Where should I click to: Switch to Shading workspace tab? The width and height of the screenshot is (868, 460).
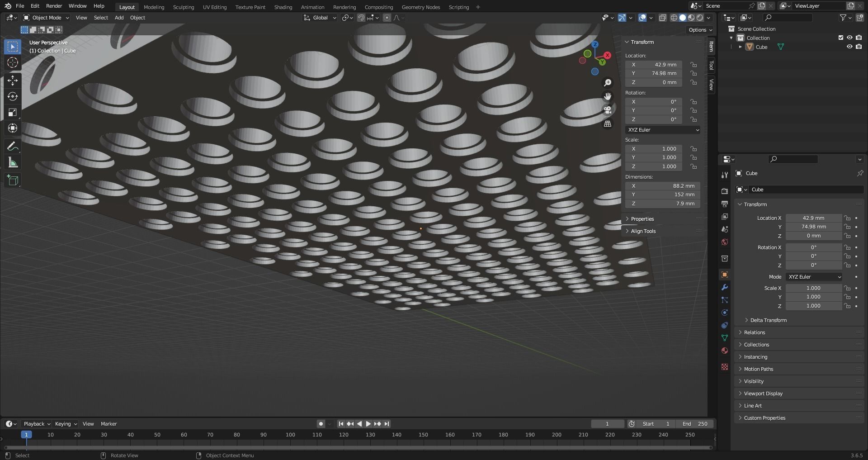(x=283, y=7)
